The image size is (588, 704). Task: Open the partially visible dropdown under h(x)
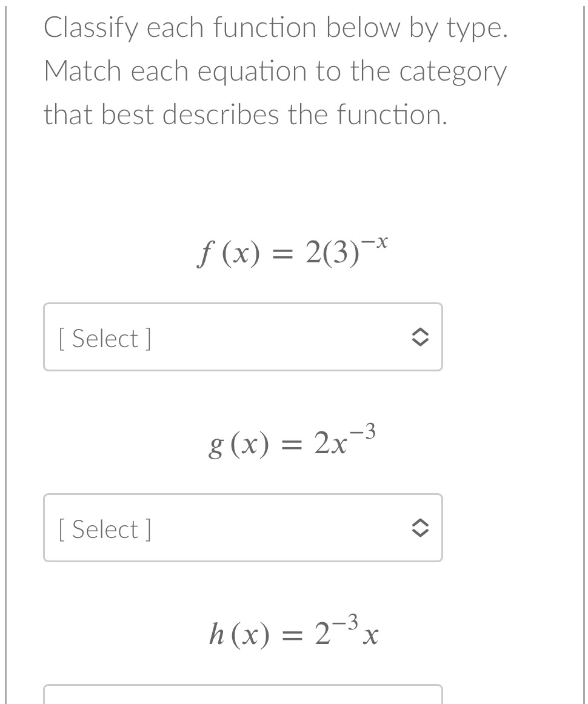coord(242,697)
